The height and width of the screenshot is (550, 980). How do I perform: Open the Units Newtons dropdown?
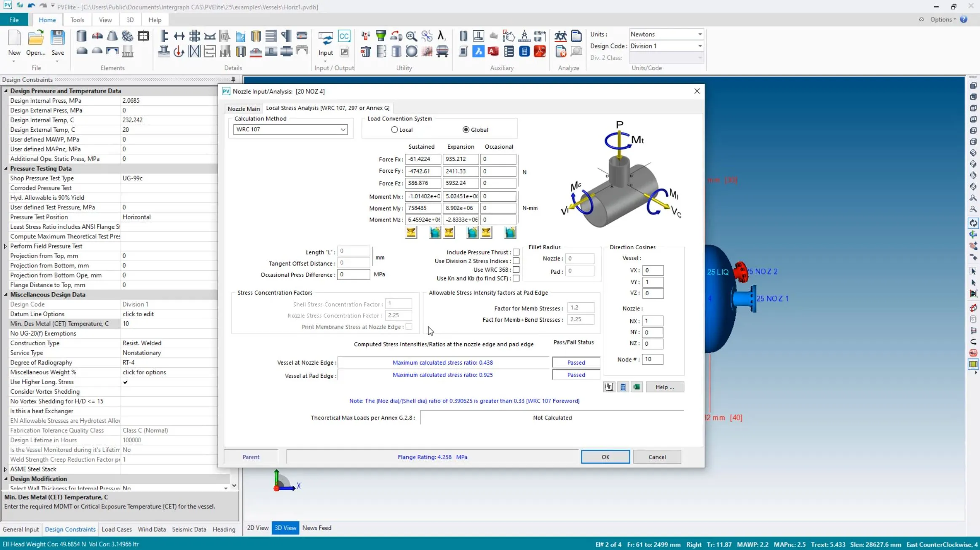pyautogui.click(x=700, y=34)
